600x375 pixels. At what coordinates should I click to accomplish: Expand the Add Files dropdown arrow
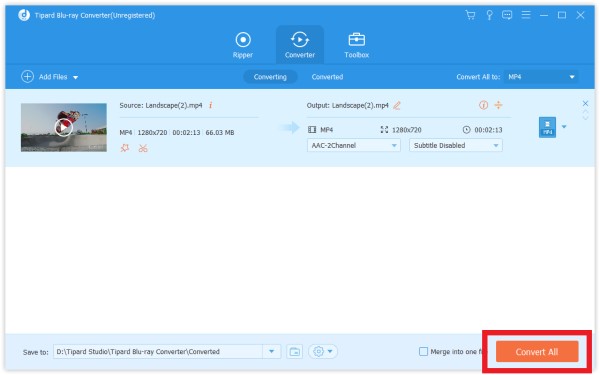coord(75,77)
